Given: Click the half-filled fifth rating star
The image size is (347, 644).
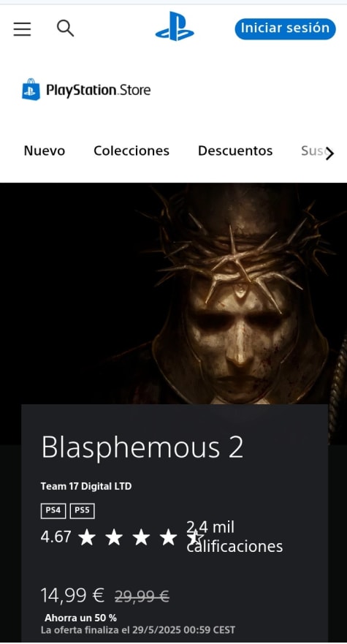Looking at the screenshot, I should point(194,537).
